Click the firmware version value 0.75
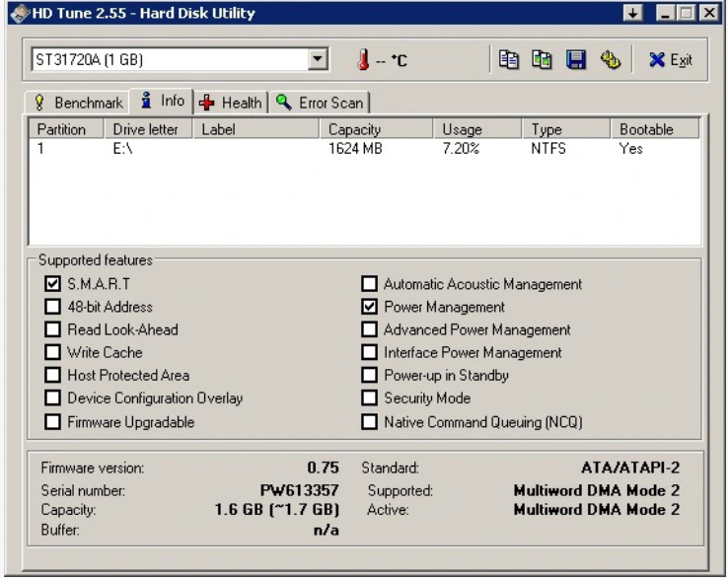The image size is (728, 578). pyautogui.click(x=324, y=468)
